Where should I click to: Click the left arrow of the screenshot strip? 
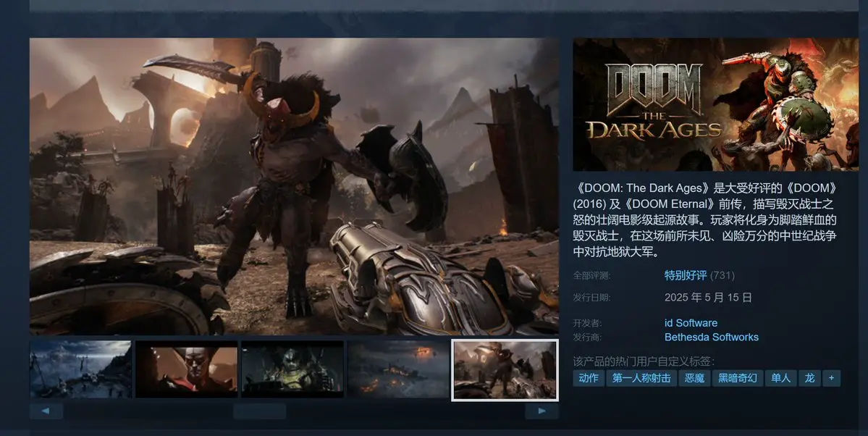(46, 411)
